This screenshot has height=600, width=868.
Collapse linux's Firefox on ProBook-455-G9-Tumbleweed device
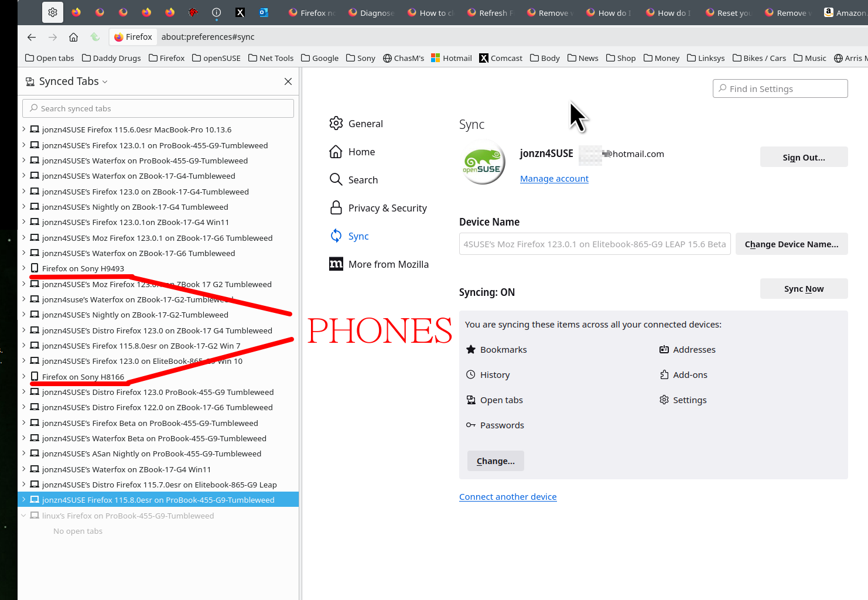23,516
